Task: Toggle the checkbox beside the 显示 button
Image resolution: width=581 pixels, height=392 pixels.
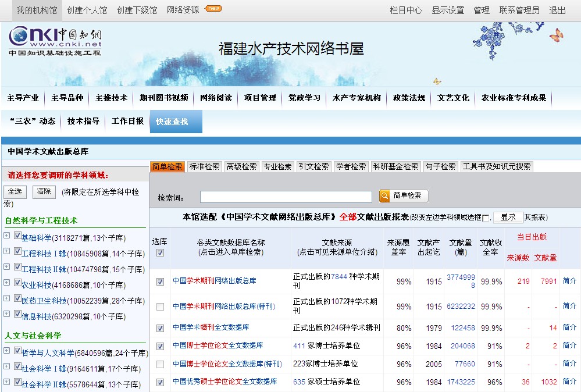Action: 486,218
